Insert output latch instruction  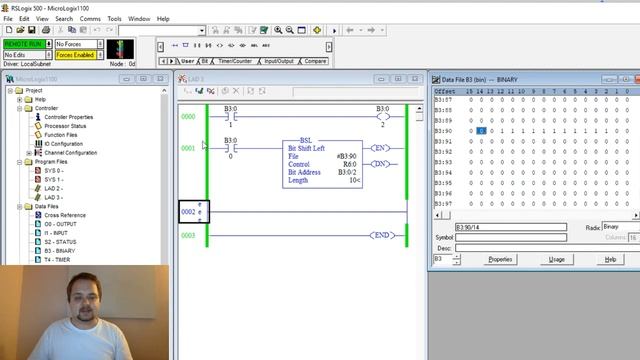click(x=231, y=45)
